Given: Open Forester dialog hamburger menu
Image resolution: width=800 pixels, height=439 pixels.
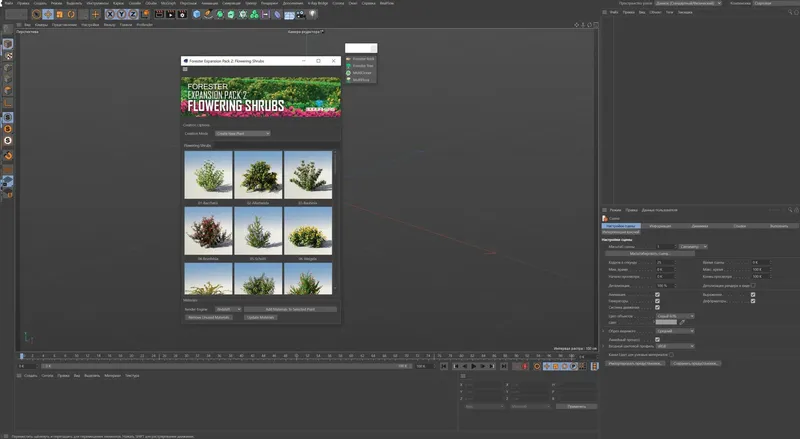Looking at the screenshot, I should [185, 69].
